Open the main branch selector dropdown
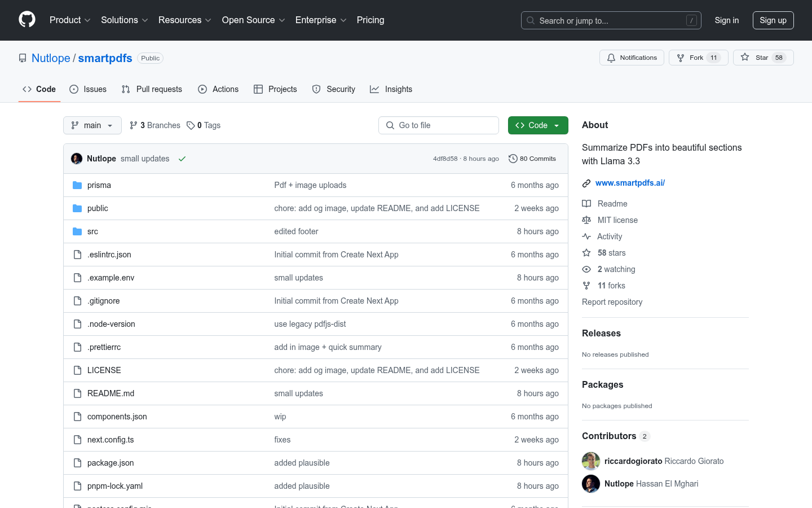The image size is (812, 508). [x=92, y=125]
